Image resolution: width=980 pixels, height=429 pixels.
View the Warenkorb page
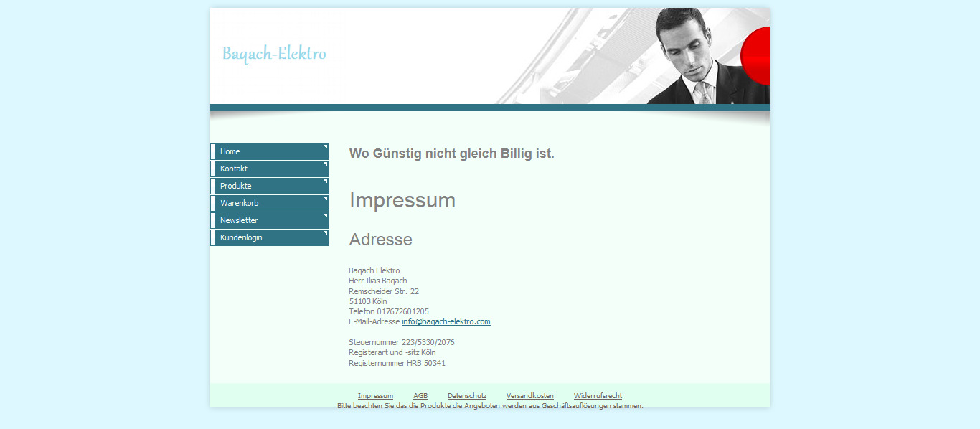pos(269,203)
